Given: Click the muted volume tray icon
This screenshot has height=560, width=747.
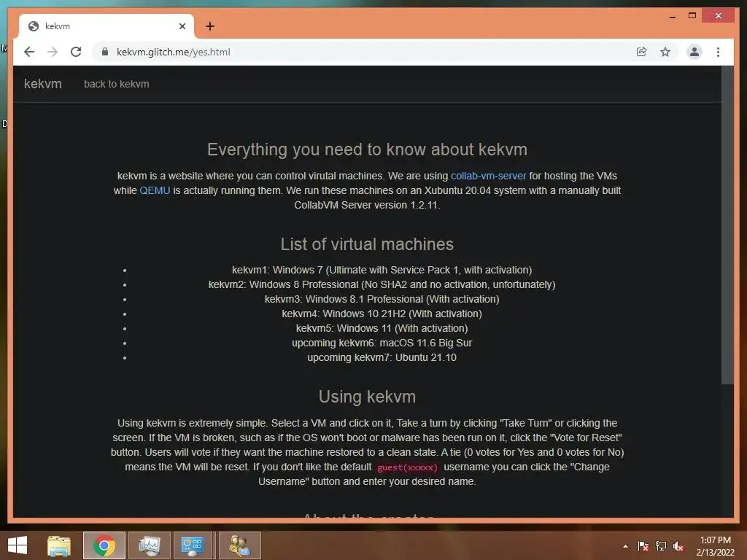Looking at the screenshot, I should (678, 546).
